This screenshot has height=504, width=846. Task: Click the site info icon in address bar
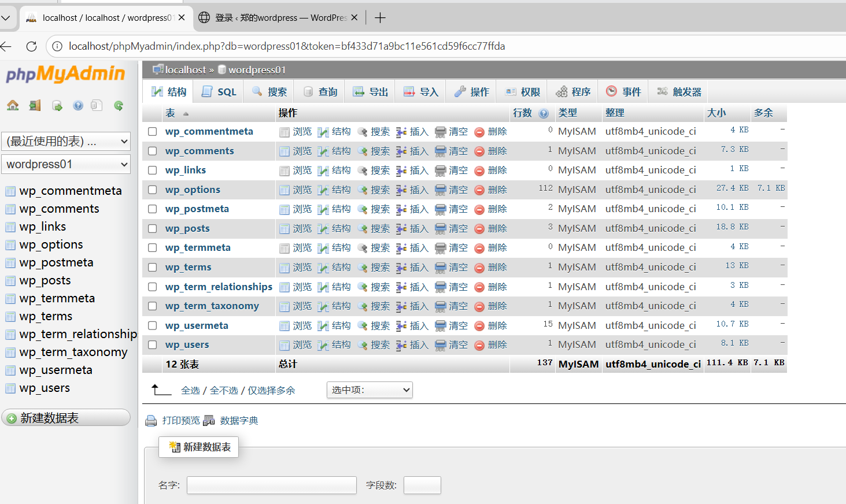pos(57,46)
